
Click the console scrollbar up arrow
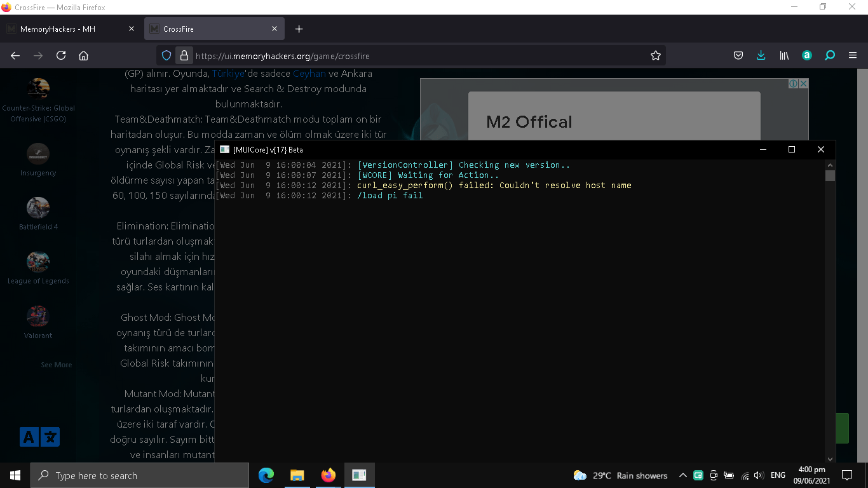(830, 165)
